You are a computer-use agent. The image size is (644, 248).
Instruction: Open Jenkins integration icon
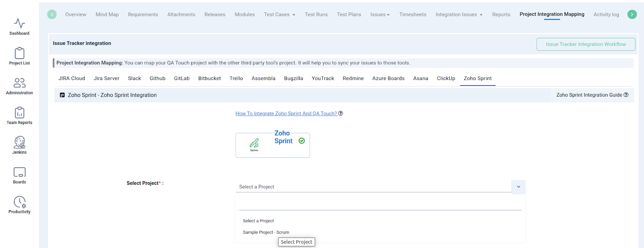[19, 145]
